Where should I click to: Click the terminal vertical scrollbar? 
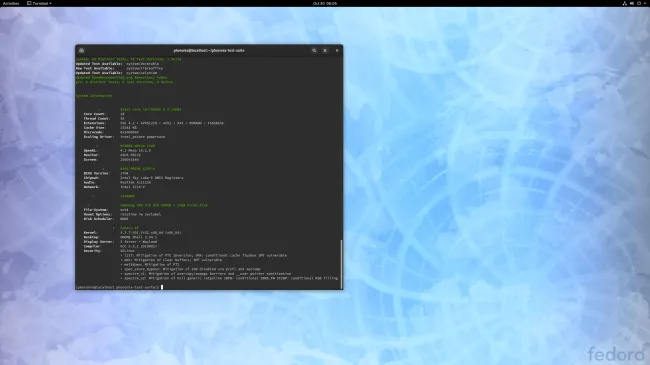pos(341,264)
